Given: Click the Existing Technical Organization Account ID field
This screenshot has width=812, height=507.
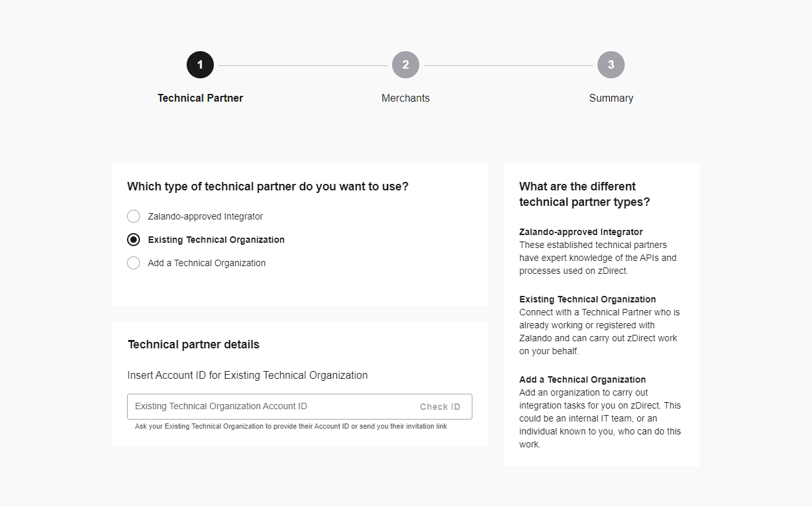Looking at the screenshot, I should pos(266,407).
